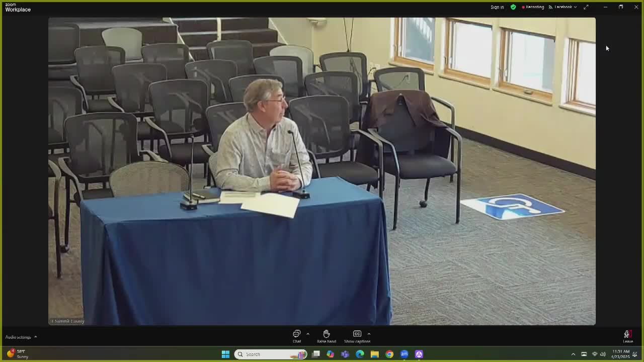Enter full screen mode
The width and height of the screenshot is (644, 362).
(586, 7)
